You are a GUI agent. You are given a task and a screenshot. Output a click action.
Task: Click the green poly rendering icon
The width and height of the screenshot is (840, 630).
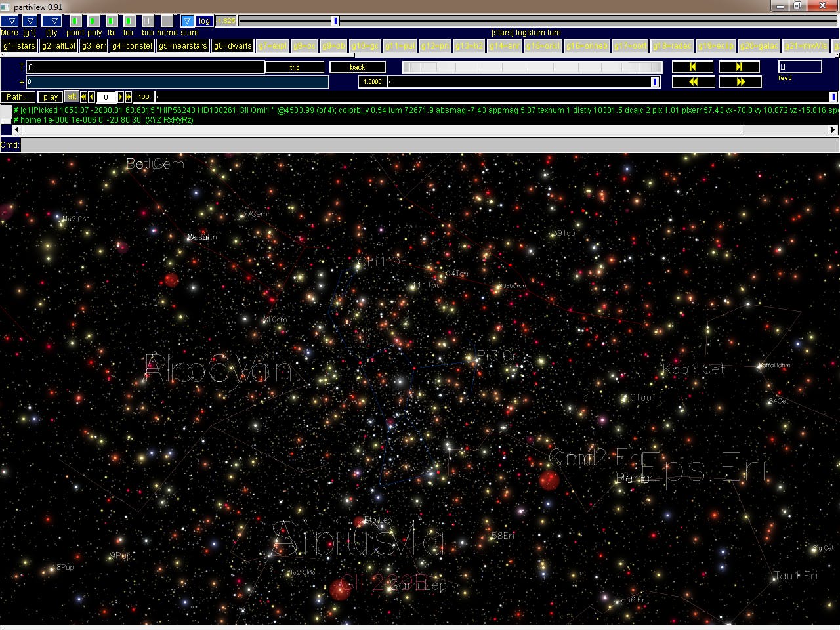pos(92,20)
